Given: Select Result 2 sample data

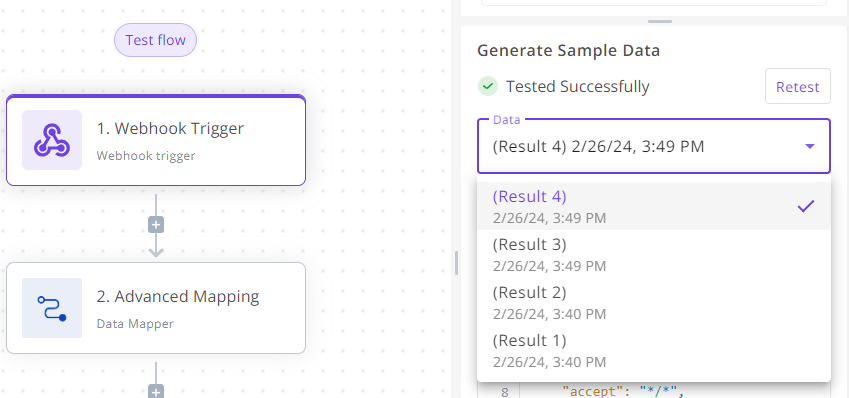Looking at the screenshot, I should point(654,302).
